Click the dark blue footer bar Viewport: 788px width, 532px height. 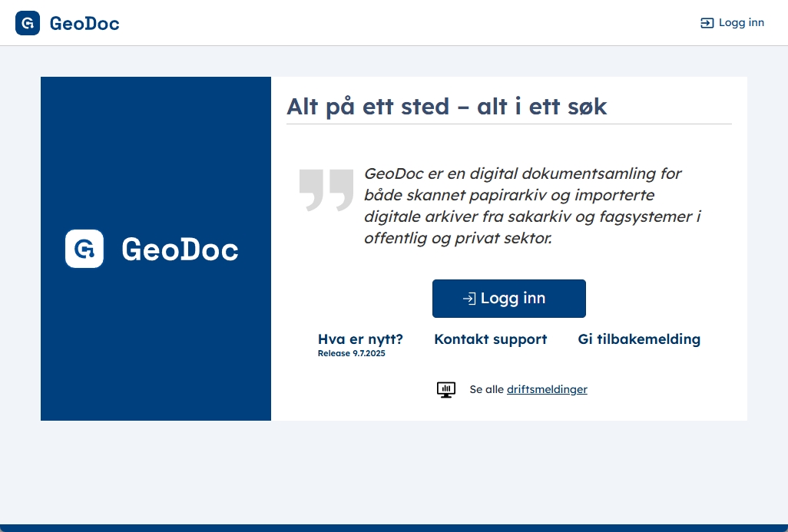coord(394,527)
